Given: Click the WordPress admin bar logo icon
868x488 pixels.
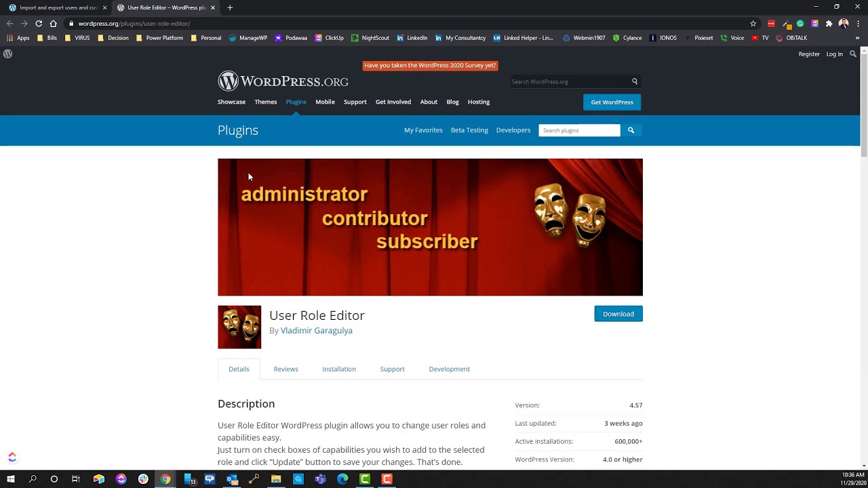Looking at the screenshot, I should 7,54.
